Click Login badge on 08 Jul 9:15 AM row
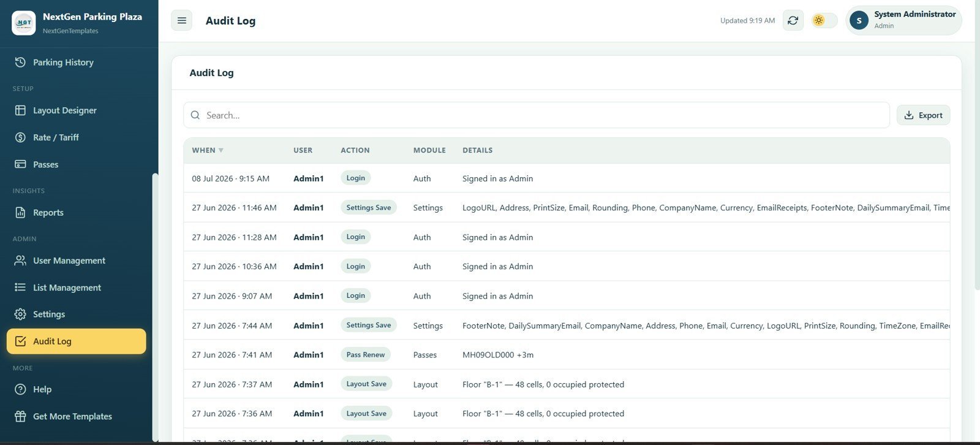The height and width of the screenshot is (445, 980). (x=356, y=178)
